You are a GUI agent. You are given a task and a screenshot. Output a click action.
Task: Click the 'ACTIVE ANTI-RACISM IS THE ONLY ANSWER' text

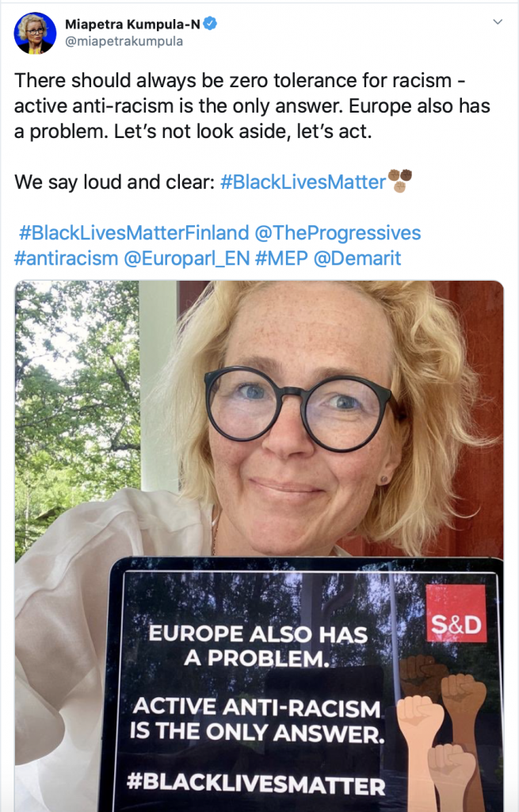coord(258,720)
